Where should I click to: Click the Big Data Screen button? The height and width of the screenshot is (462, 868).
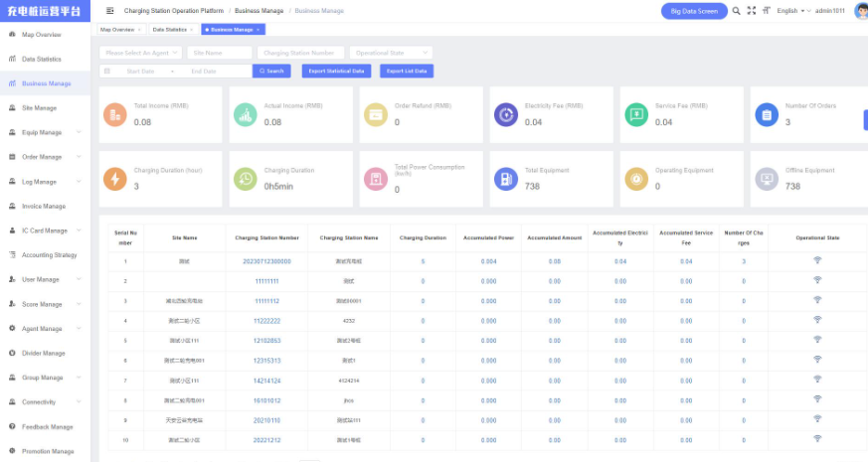click(x=694, y=11)
